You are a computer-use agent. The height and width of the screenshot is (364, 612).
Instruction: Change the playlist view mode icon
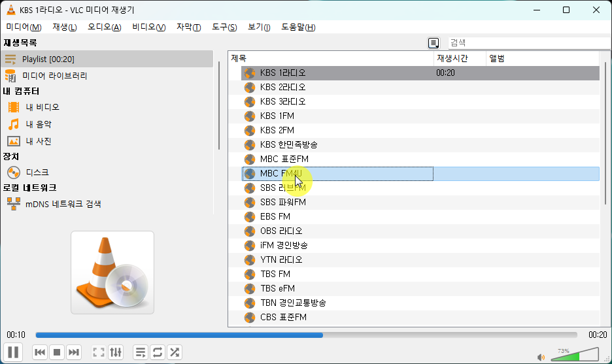433,43
